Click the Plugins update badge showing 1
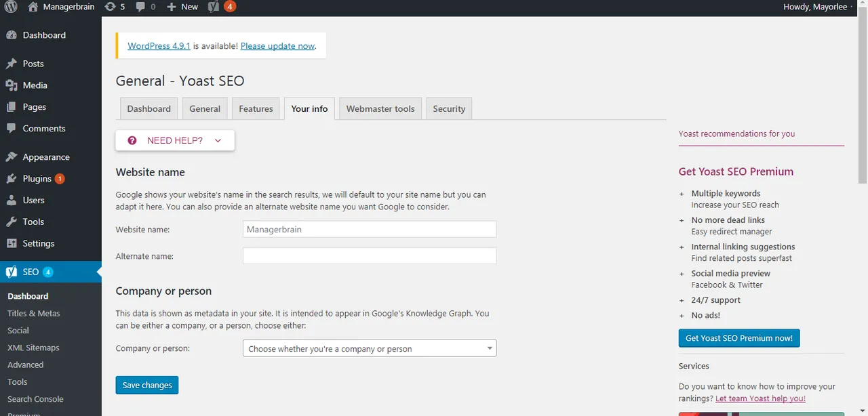The width and height of the screenshot is (868, 416). [x=60, y=179]
